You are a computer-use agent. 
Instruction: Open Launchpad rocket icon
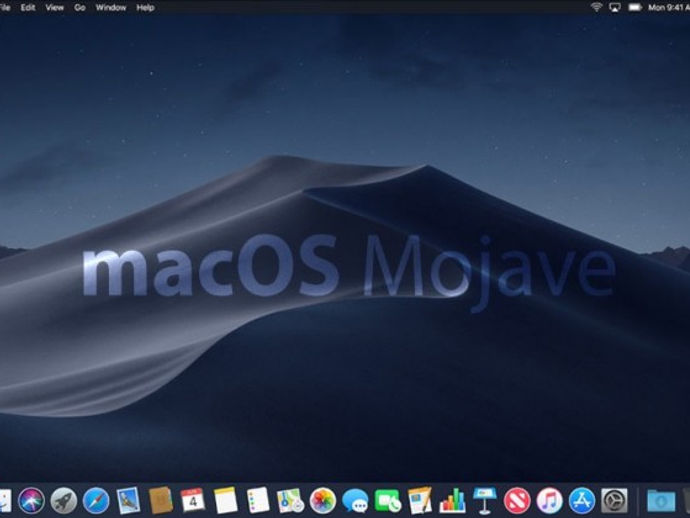tap(64, 500)
